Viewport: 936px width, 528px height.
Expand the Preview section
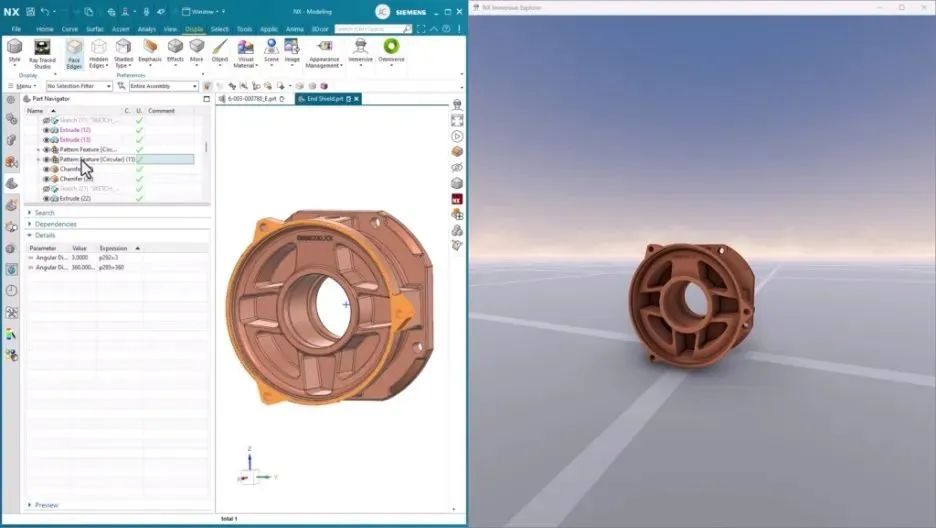point(30,505)
